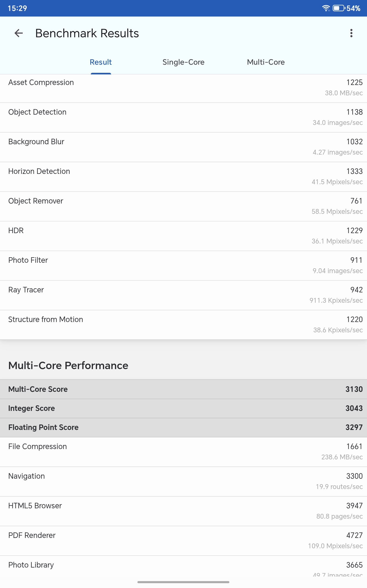Tap the bottom navigation gesture bar
The height and width of the screenshot is (588, 367).
(183, 582)
